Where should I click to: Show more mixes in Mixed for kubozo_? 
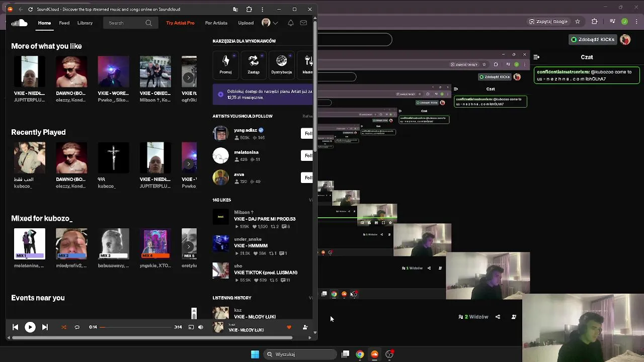pyautogui.click(x=189, y=246)
